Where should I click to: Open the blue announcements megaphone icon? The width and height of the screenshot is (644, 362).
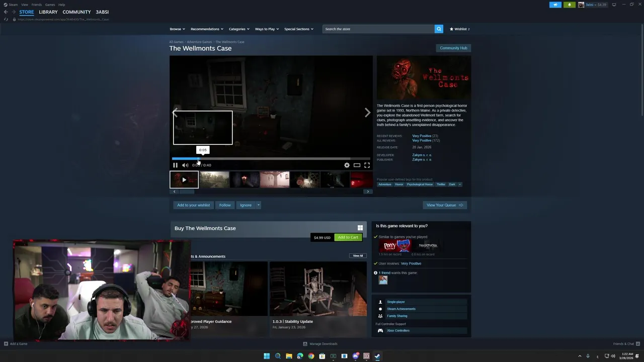(555, 5)
